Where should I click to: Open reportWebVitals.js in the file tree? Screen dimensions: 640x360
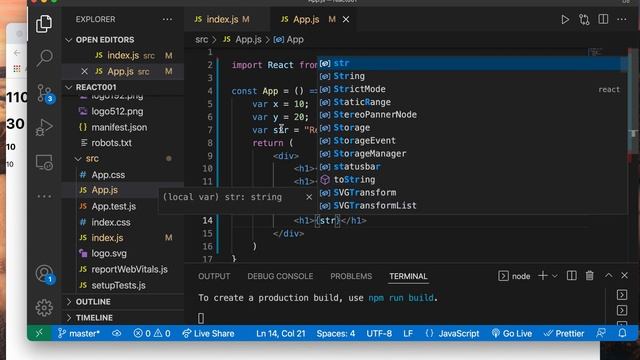click(129, 269)
